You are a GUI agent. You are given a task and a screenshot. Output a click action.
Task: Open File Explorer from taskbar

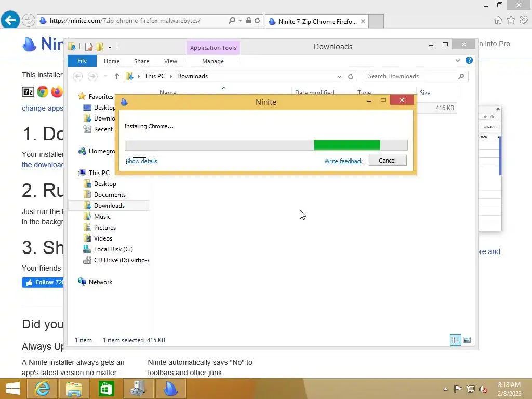click(74, 389)
